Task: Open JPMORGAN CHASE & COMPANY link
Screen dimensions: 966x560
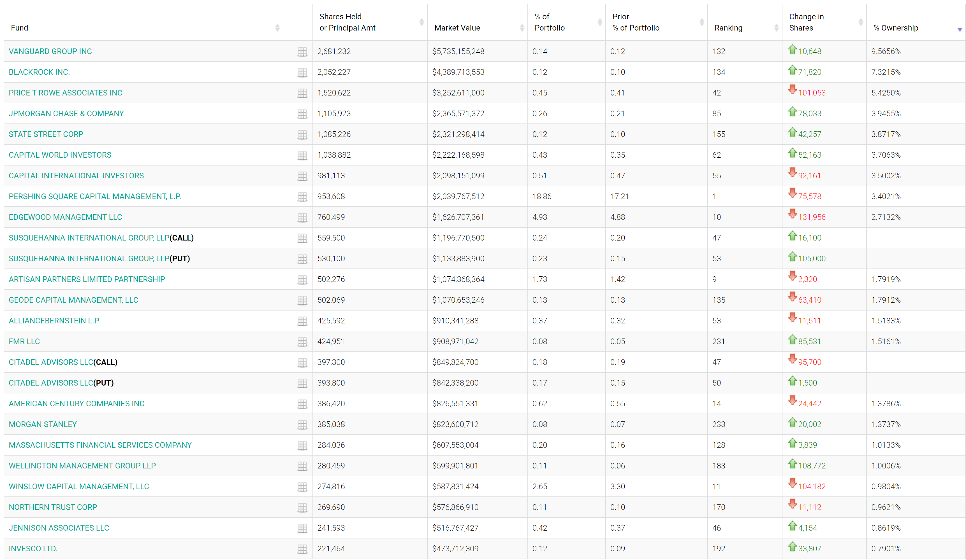Action: point(66,113)
